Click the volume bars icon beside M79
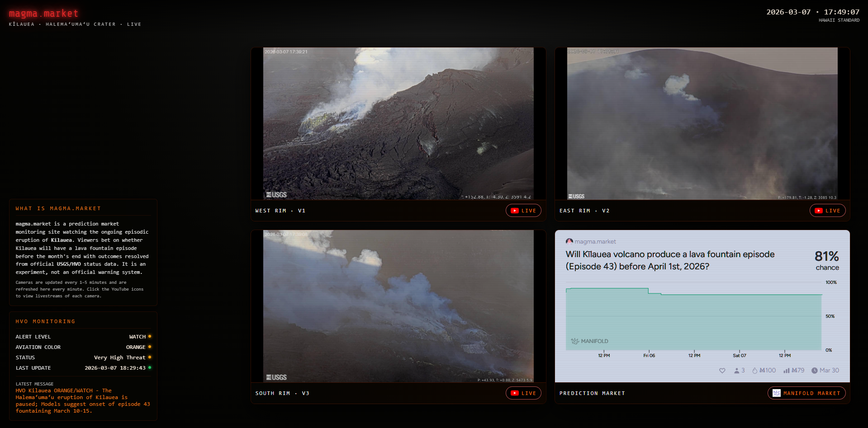Screen dimensions: 868x428 pos(787,370)
